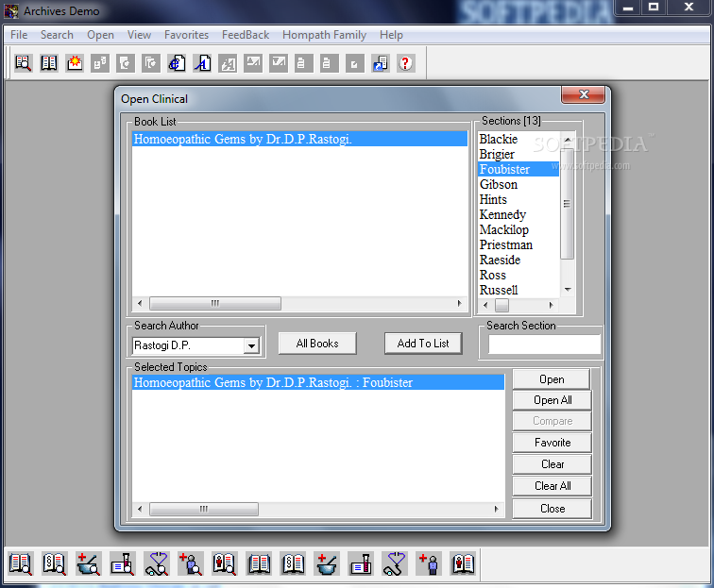The image size is (714, 588).
Task: Click the stethoscope with magnifier icon
Action: pos(157,563)
